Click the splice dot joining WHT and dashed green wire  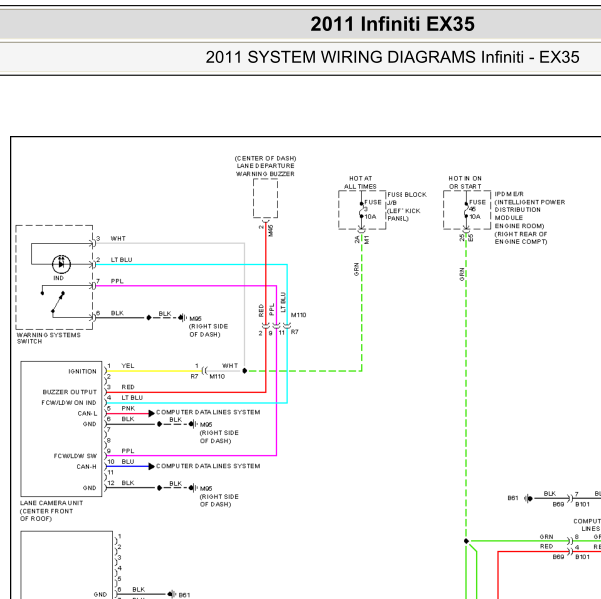click(245, 371)
